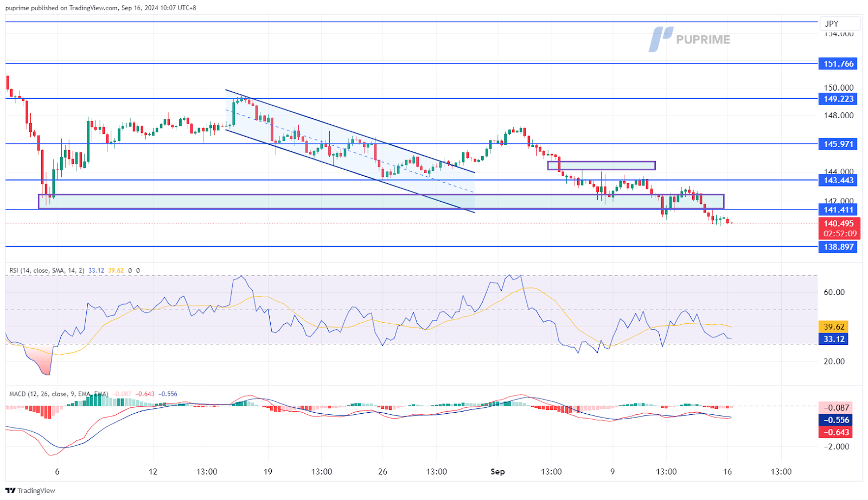Click the RSI indicator title text
The width and height of the screenshot is (868, 500).
[x=47, y=270]
